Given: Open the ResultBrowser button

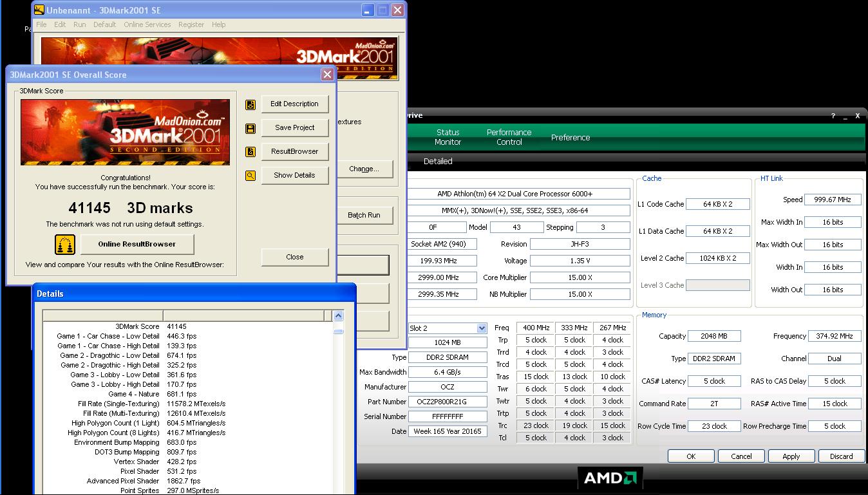Looking at the screenshot, I should click(294, 152).
